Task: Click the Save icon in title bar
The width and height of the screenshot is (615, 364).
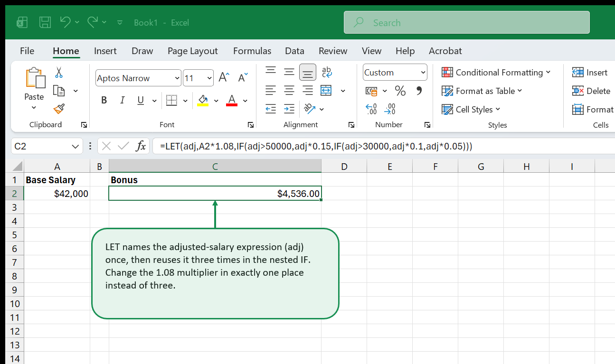Action: coord(45,22)
